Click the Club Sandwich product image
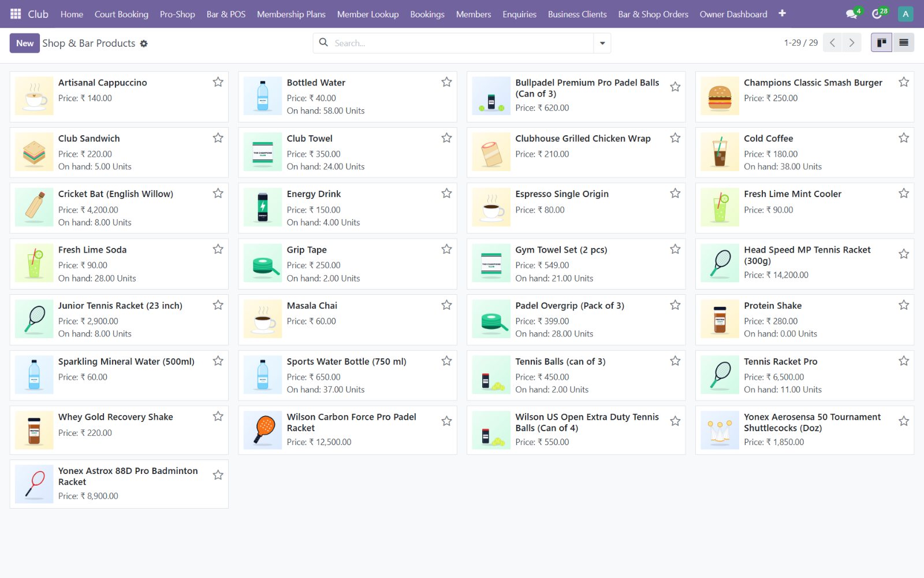 pos(34,152)
